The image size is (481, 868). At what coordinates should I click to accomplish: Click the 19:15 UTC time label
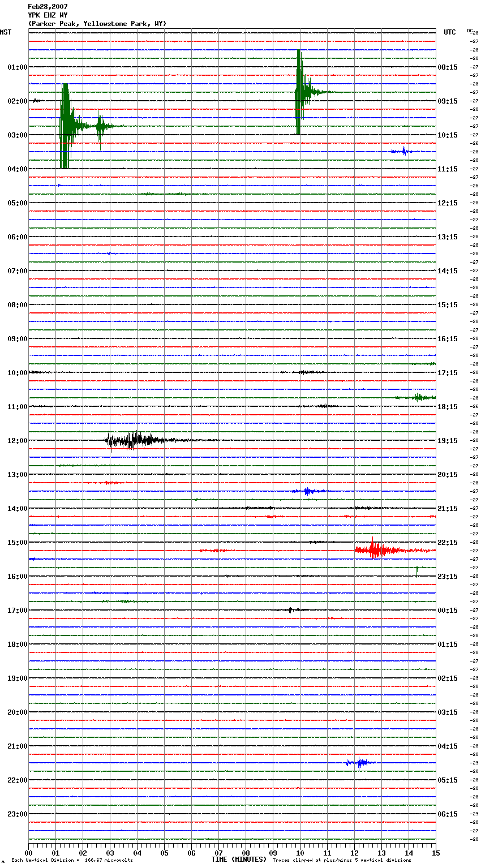pyautogui.click(x=448, y=441)
